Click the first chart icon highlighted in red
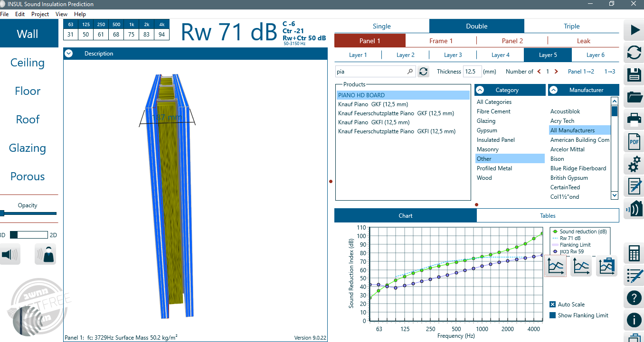 coord(556,266)
